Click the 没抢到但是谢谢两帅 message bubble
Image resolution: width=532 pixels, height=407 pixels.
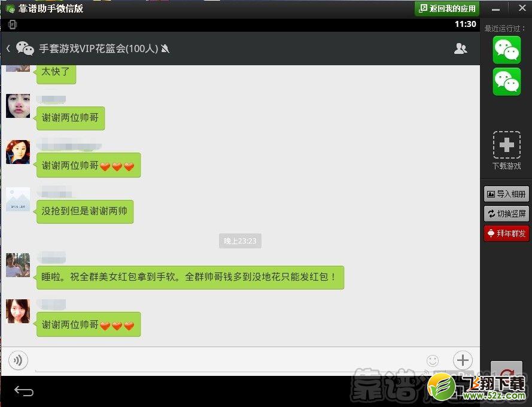point(84,211)
